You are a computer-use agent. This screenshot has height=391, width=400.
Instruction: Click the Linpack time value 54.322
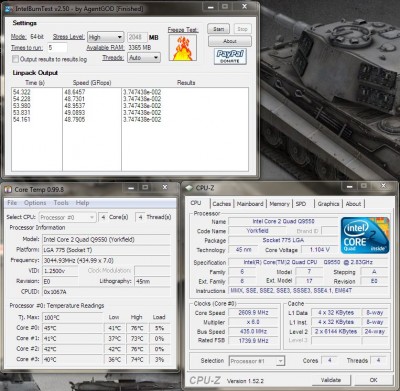point(22,92)
